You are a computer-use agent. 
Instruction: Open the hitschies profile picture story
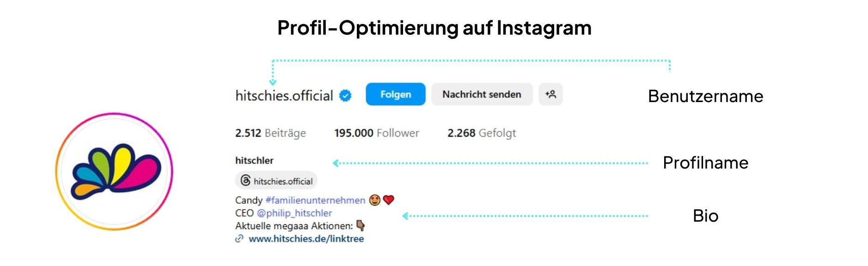(x=114, y=171)
